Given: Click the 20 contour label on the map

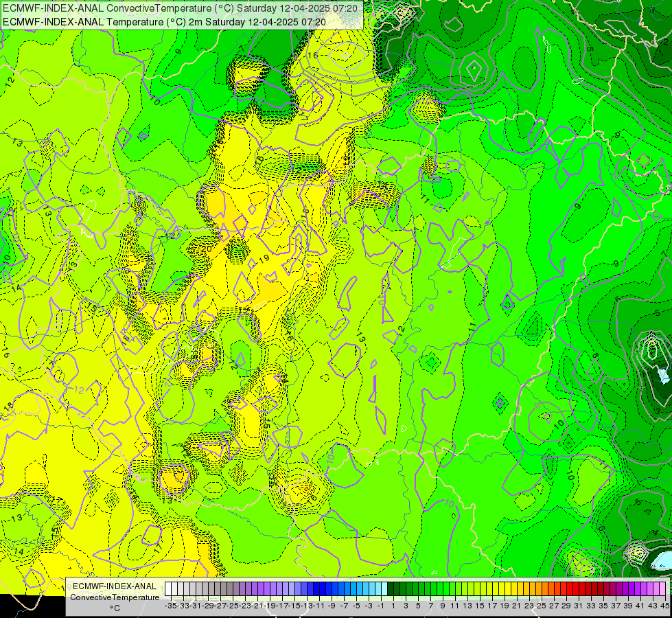Looking at the screenshot, I should tap(207, 249).
